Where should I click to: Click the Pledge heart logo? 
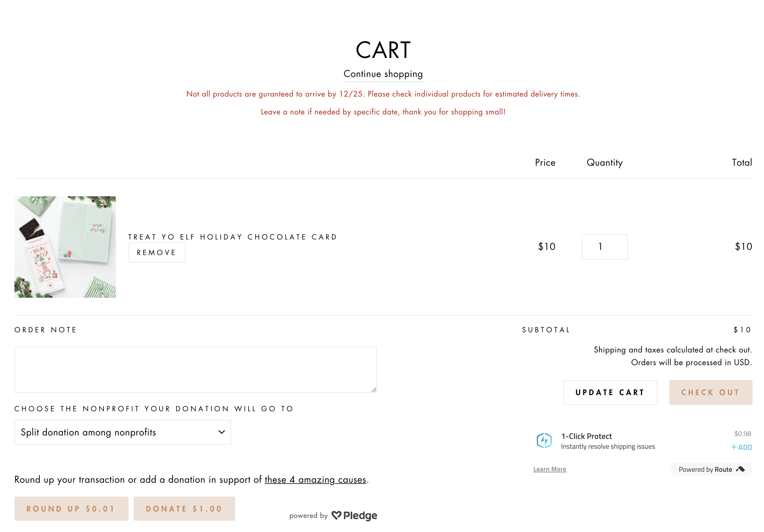[x=336, y=515]
